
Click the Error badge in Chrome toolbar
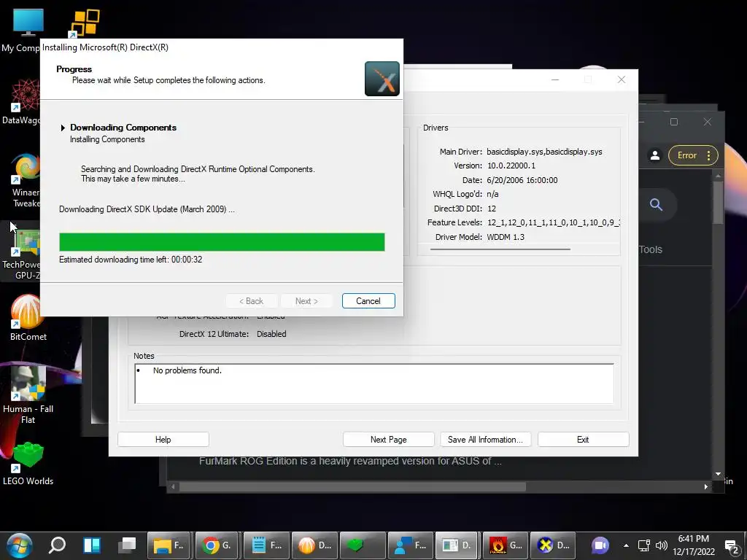(x=687, y=155)
